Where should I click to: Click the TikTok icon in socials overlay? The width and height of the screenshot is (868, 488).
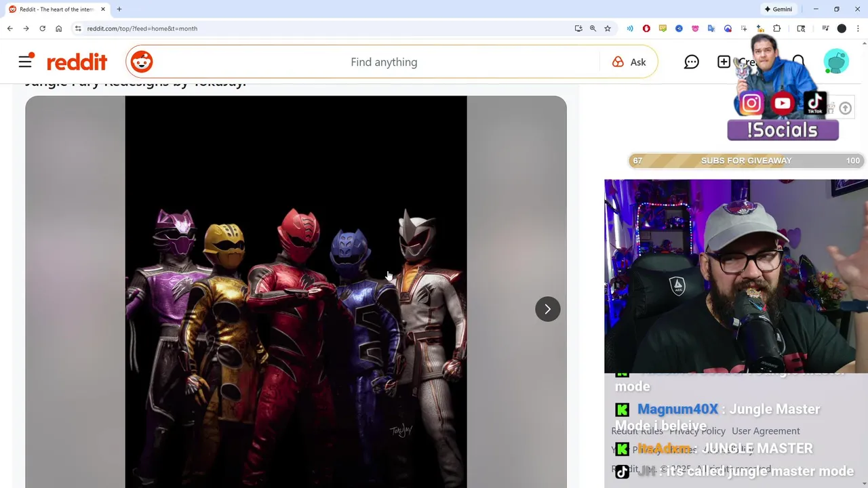point(814,104)
